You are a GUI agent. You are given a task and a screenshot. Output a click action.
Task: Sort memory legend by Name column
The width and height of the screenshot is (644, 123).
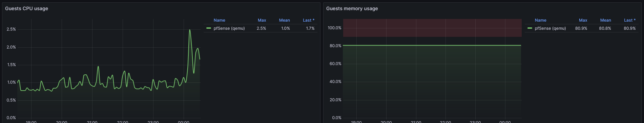540,20
